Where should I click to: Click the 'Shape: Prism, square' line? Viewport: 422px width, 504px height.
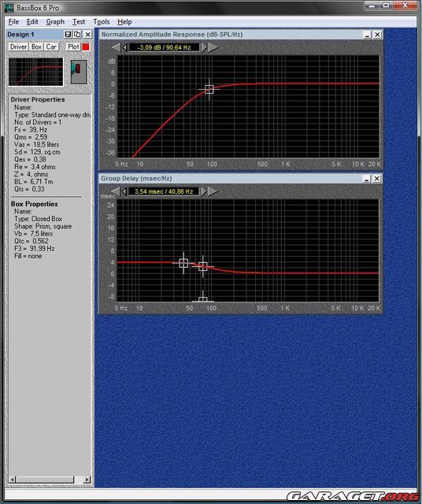[x=43, y=226]
